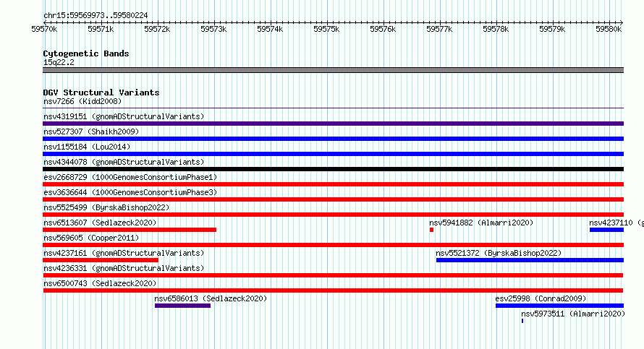The height and width of the screenshot is (349, 644).
Task: Click the 15q22.2 cytogenetic band bar
Action: pos(333,70)
